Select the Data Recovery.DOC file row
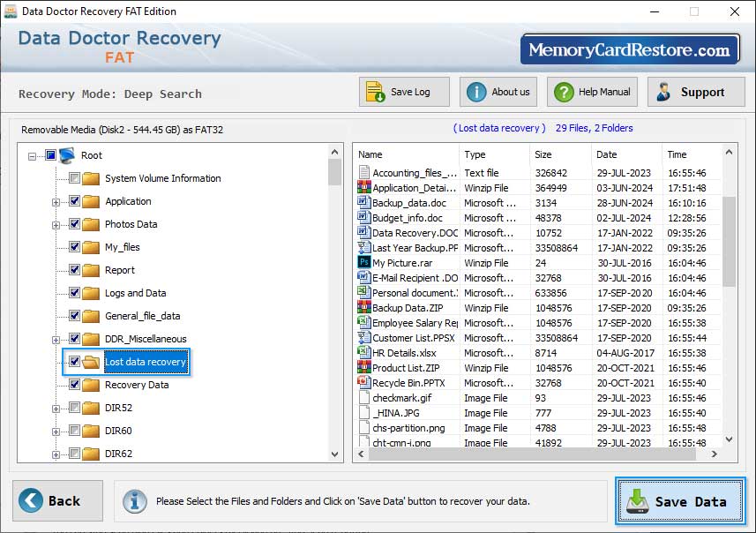The width and height of the screenshot is (756, 533). click(x=539, y=233)
